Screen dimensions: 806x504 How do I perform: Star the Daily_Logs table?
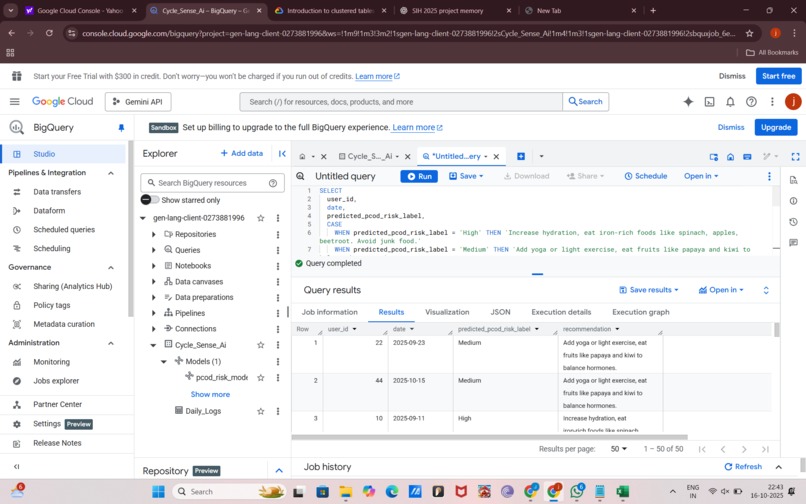(x=261, y=411)
